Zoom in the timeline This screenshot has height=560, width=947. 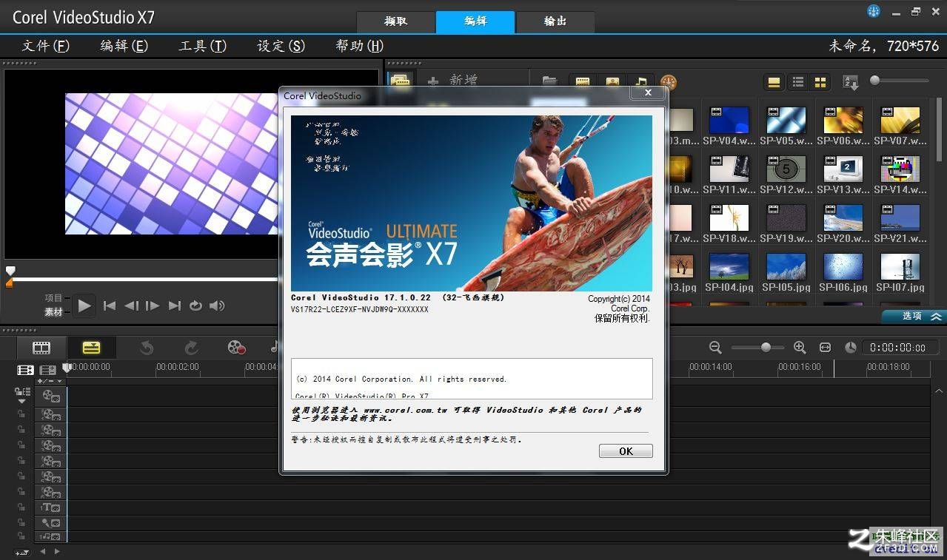tap(800, 347)
